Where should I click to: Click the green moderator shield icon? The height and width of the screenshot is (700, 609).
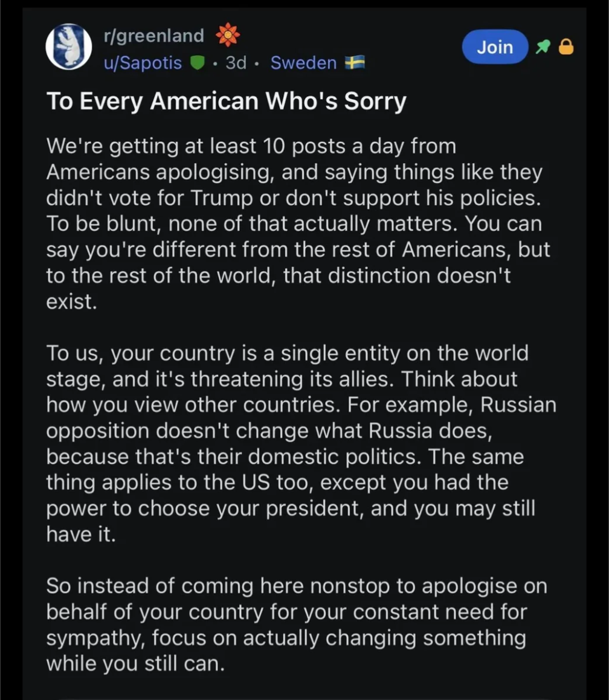(198, 63)
